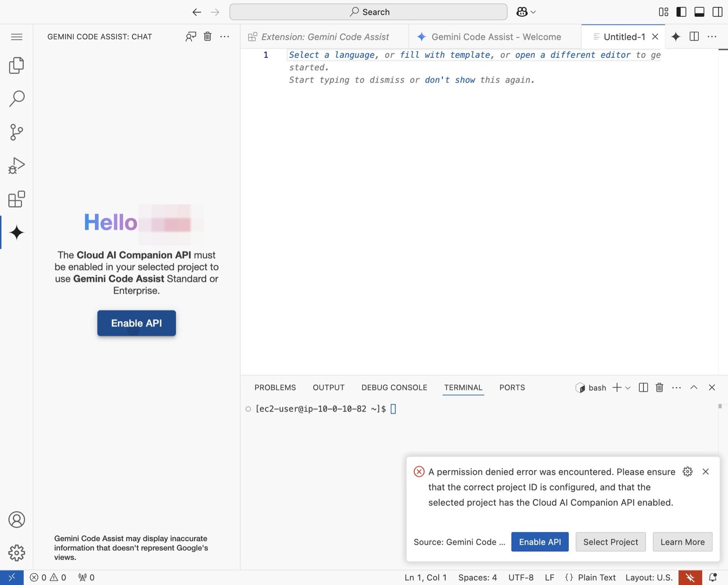Click the chat feedback icon in Gemini panel
728x585 pixels.
point(191,37)
